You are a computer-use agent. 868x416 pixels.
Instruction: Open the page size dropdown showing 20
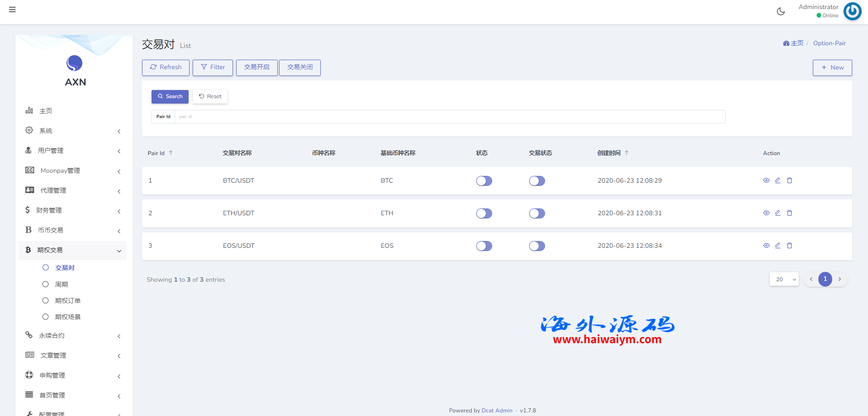pyautogui.click(x=784, y=279)
